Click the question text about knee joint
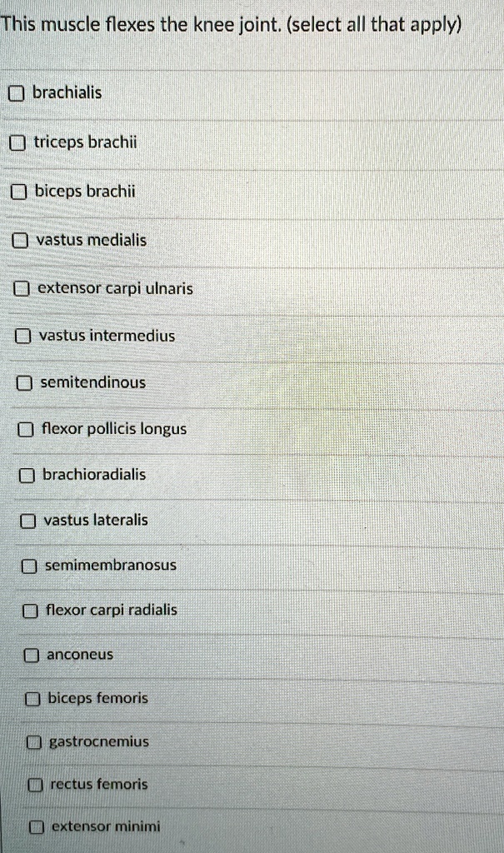Screen dimensions: 504x853 tap(229, 24)
